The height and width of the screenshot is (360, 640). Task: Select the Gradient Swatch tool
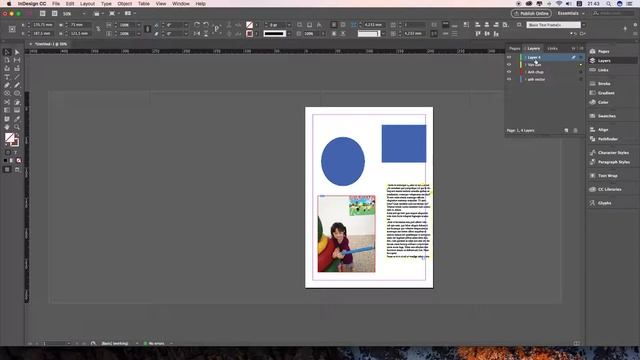[x=7, y=110]
